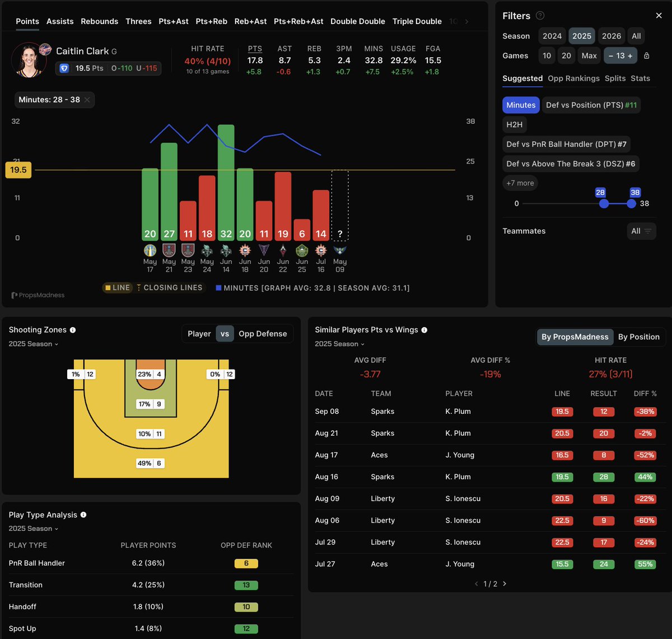Select the May 21 opponent team logo
Viewport: 672px width, 639px height.
(169, 250)
